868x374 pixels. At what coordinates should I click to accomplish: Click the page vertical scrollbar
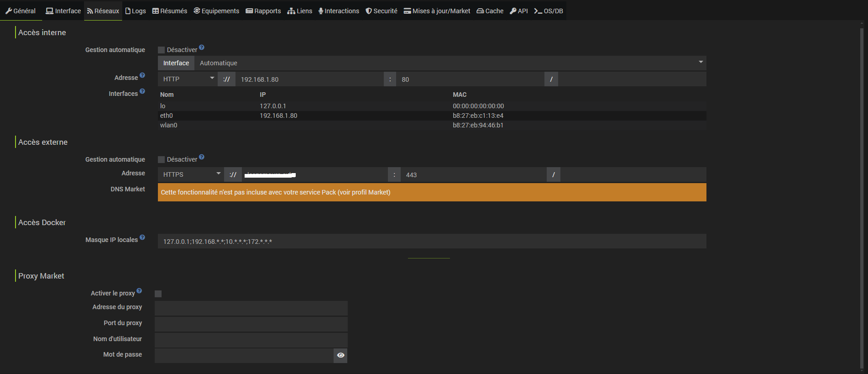(x=862, y=199)
